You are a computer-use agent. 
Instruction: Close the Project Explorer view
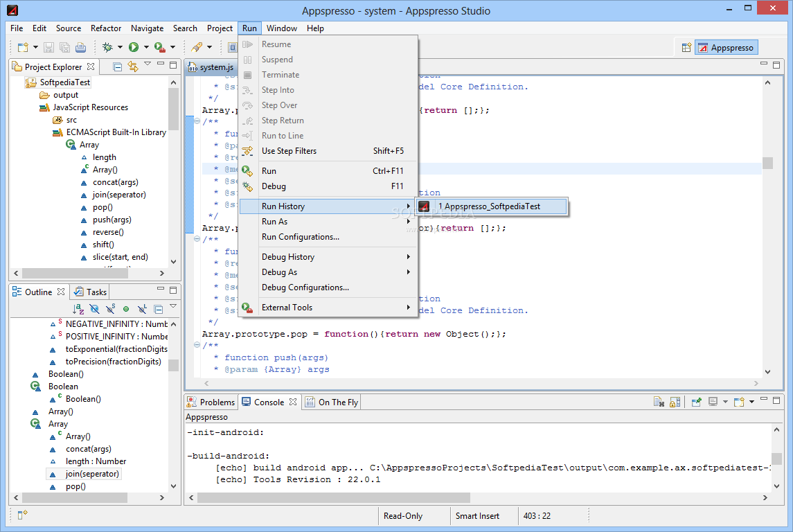[x=91, y=66]
